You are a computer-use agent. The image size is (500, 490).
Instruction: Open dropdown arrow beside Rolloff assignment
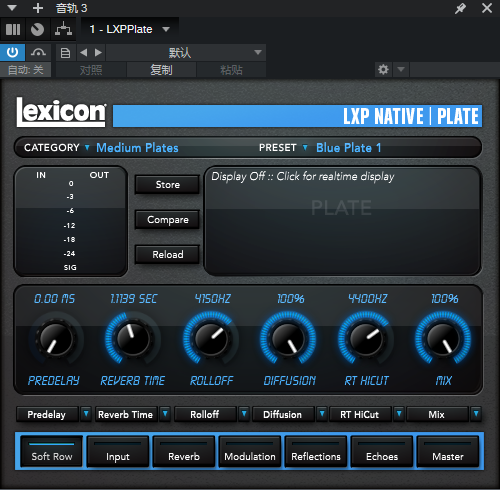[x=244, y=414]
